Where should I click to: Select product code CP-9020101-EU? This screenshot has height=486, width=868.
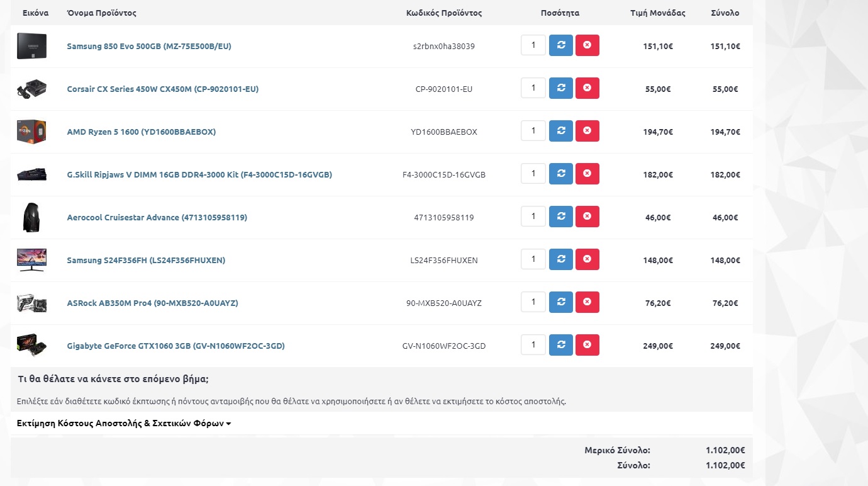tap(444, 89)
